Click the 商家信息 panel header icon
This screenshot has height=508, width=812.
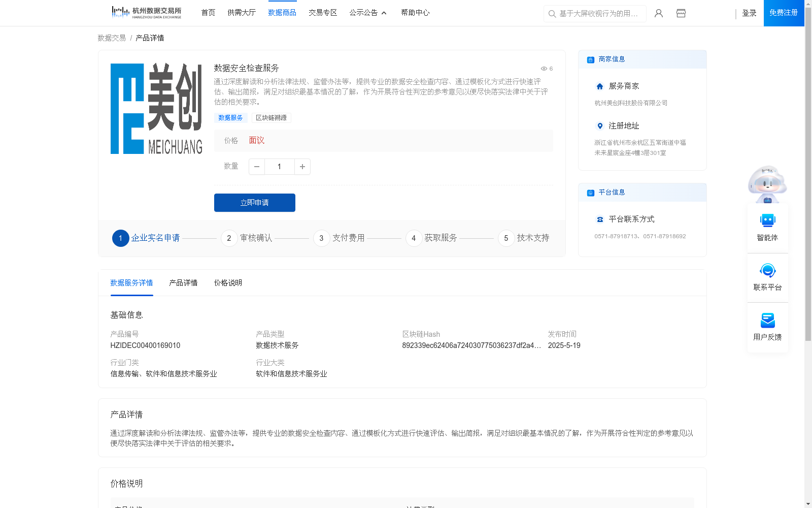tap(591, 59)
